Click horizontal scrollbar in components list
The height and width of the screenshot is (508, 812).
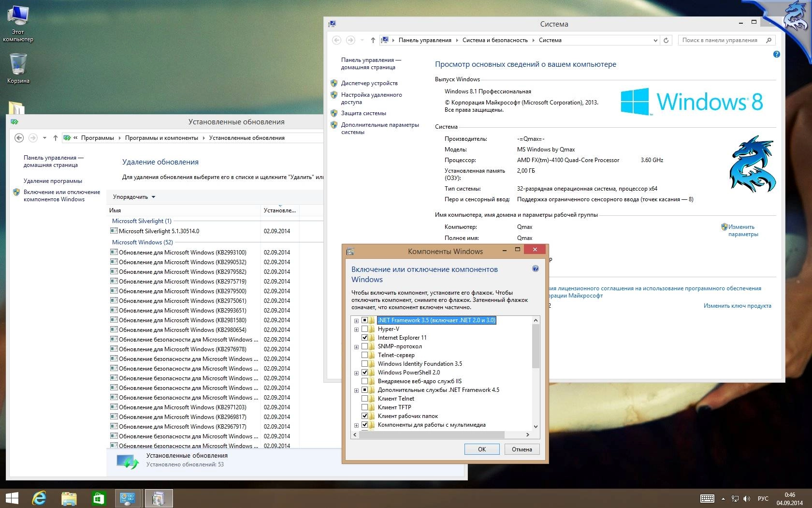pos(432,434)
